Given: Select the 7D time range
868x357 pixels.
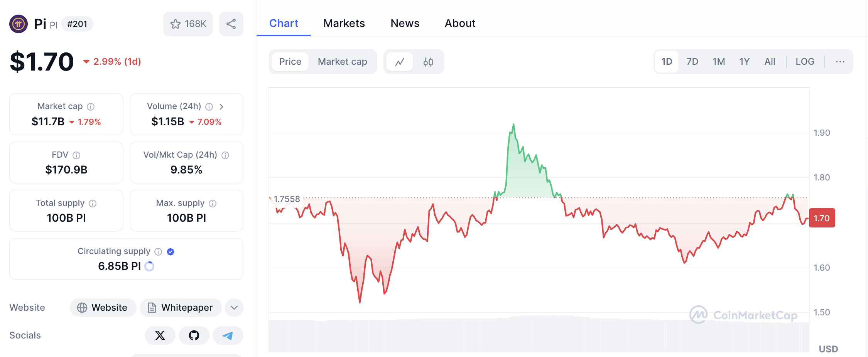Looking at the screenshot, I should coord(692,62).
